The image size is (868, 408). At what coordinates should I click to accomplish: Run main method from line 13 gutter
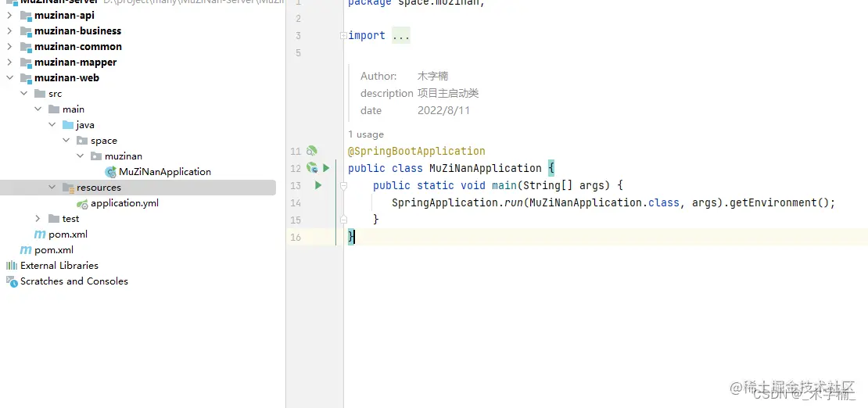[x=318, y=185]
